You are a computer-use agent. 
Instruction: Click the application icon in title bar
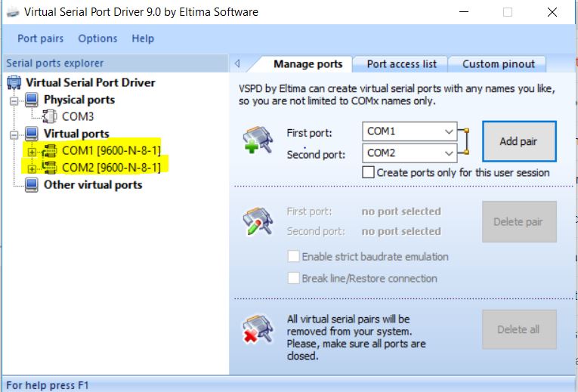click(13, 12)
